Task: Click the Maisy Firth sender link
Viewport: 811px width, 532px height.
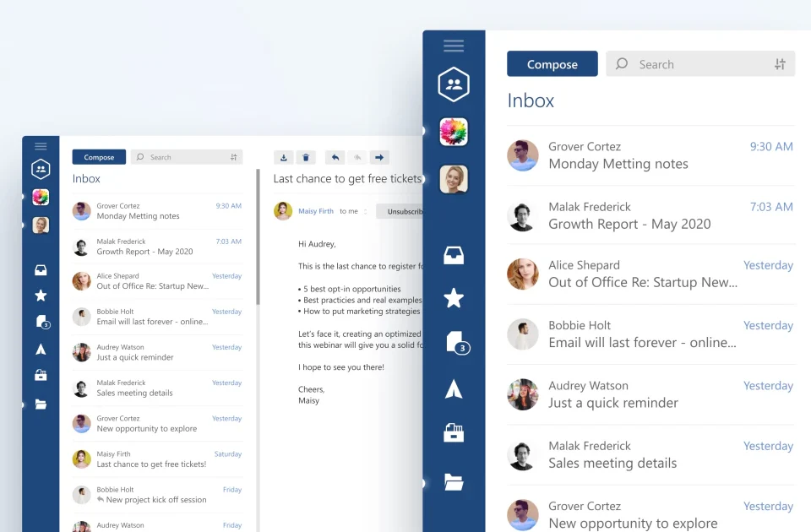Action: (x=316, y=211)
